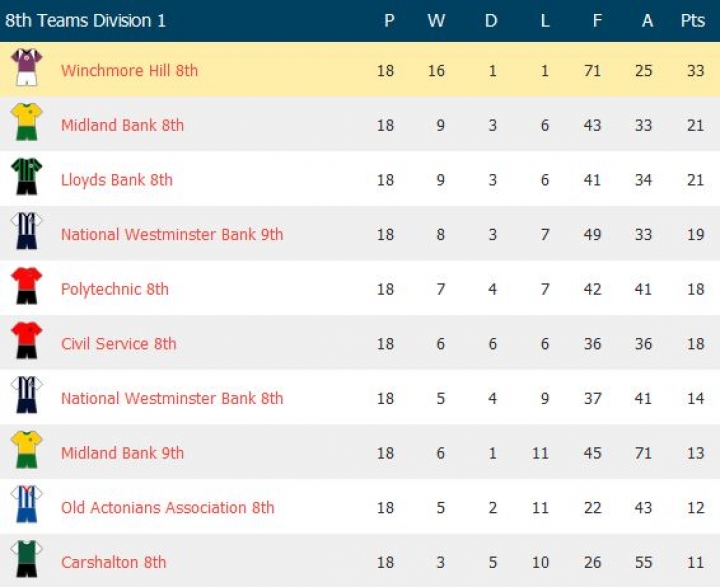Image resolution: width=720 pixels, height=587 pixels.
Task: Open National Westminster Bank 8th link
Action: (172, 398)
